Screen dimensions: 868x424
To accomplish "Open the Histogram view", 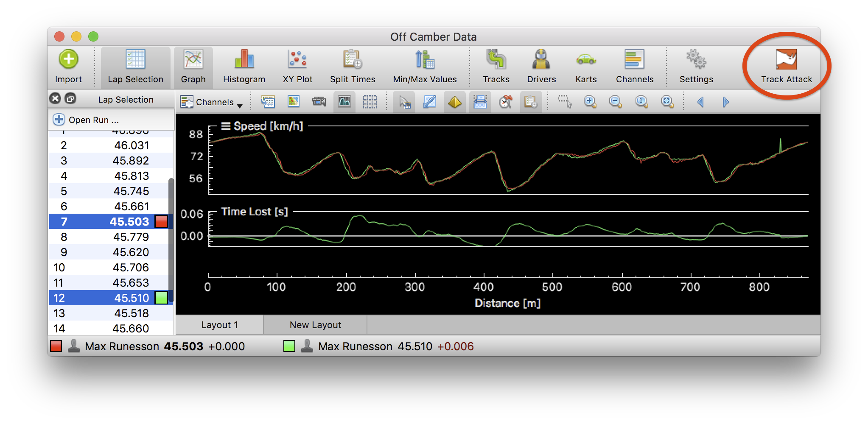I will [x=244, y=67].
